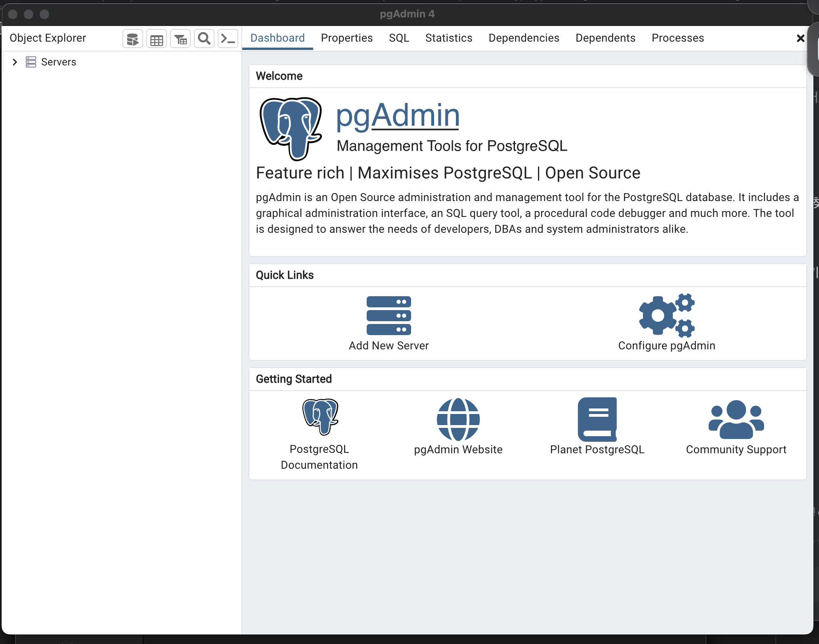Click the Filtered Rows toolbar icon
Viewport: 819px width, 644px height.
pos(180,39)
